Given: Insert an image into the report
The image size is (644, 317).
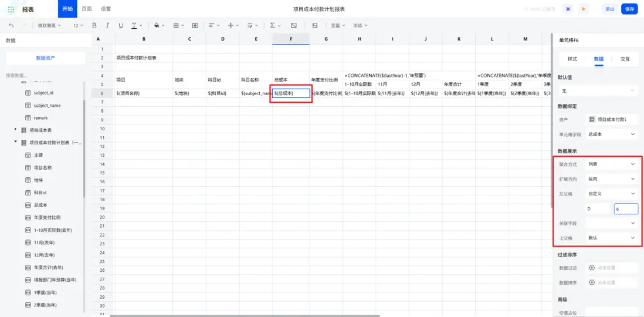Looking at the screenshot, I should coord(315,25).
